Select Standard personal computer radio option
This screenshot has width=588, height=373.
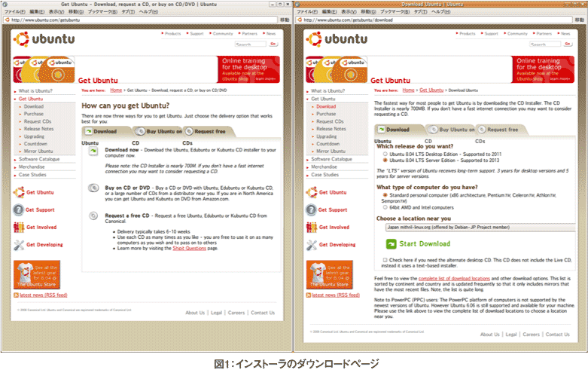pyautogui.click(x=385, y=195)
